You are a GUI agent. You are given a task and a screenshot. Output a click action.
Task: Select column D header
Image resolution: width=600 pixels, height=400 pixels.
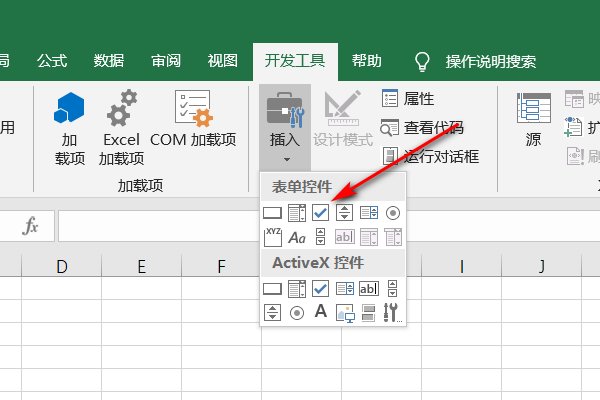click(62, 266)
